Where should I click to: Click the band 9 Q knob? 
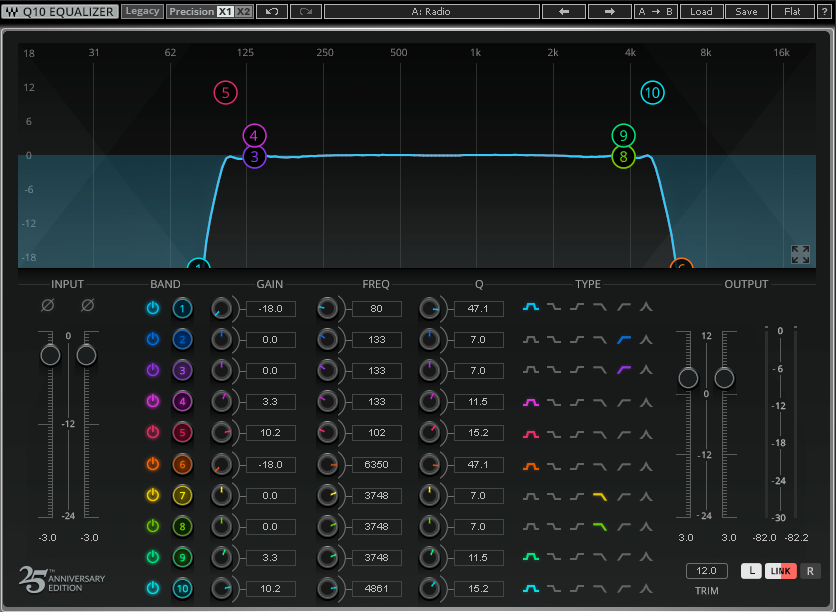click(429, 557)
